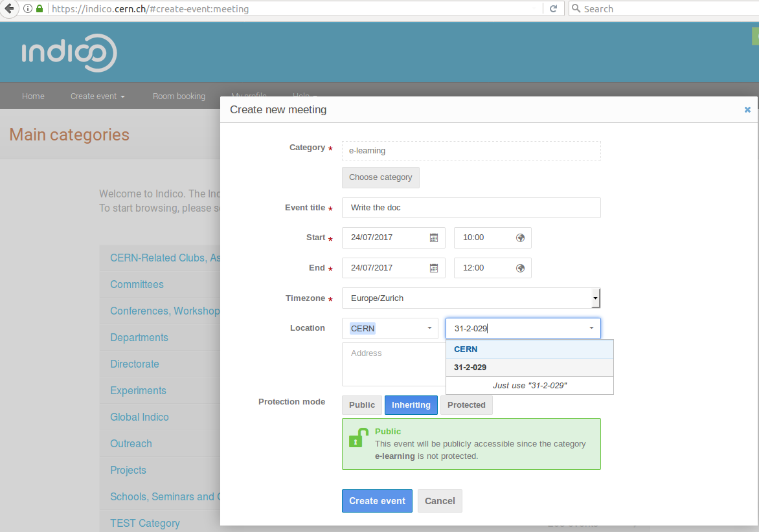This screenshot has height=532, width=759.
Task: Click the "Main categories" heading
Action: pyautogui.click(x=69, y=135)
